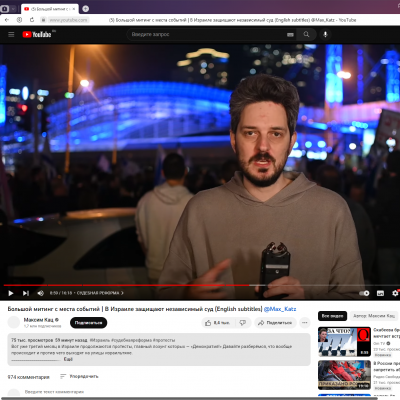Expand the description with 'Ещё'

[68, 359]
